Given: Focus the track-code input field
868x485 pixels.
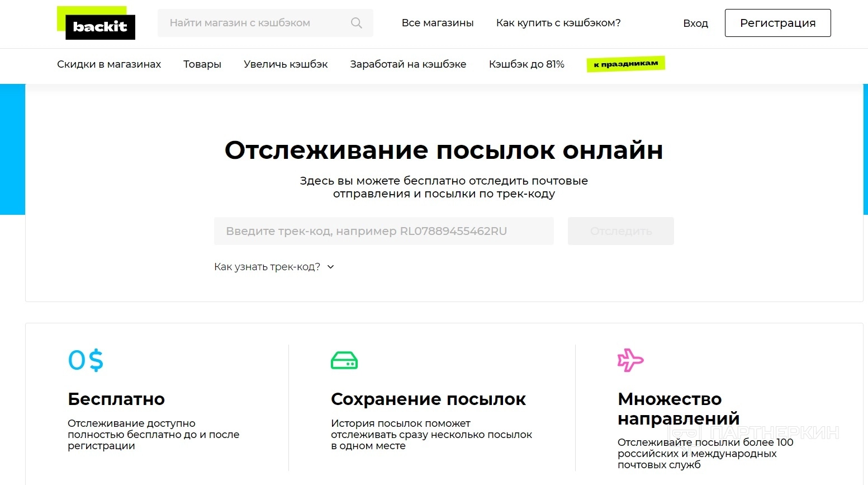Looking at the screenshot, I should 383,231.
